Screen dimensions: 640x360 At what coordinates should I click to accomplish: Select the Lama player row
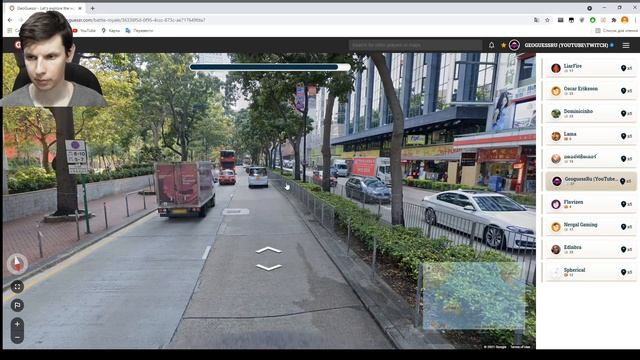click(x=590, y=136)
